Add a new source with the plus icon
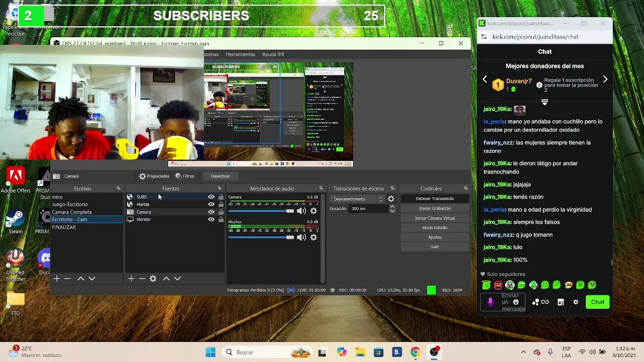 [x=131, y=279]
